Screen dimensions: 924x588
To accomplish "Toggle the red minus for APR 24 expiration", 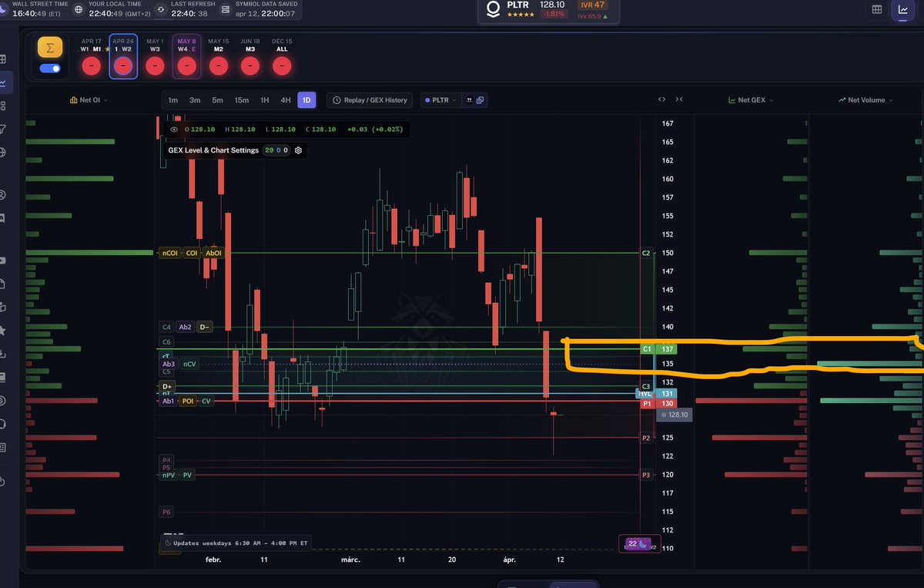I will click(x=122, y=66).
